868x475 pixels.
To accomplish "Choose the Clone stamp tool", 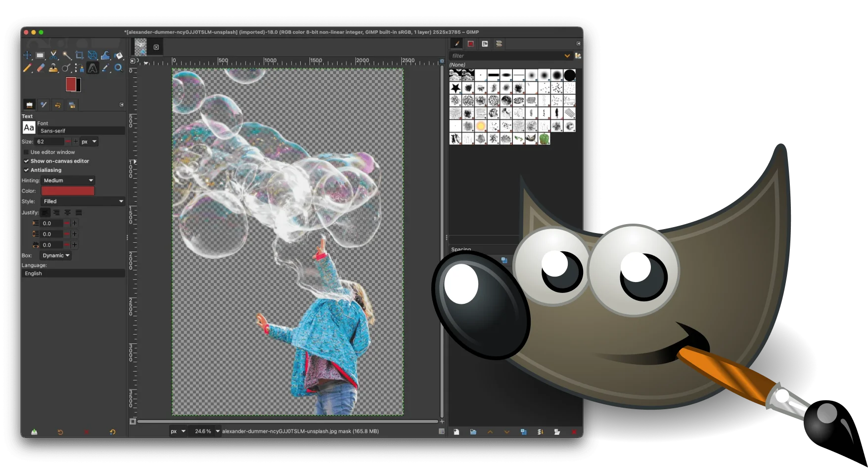I will coord(53,68).
